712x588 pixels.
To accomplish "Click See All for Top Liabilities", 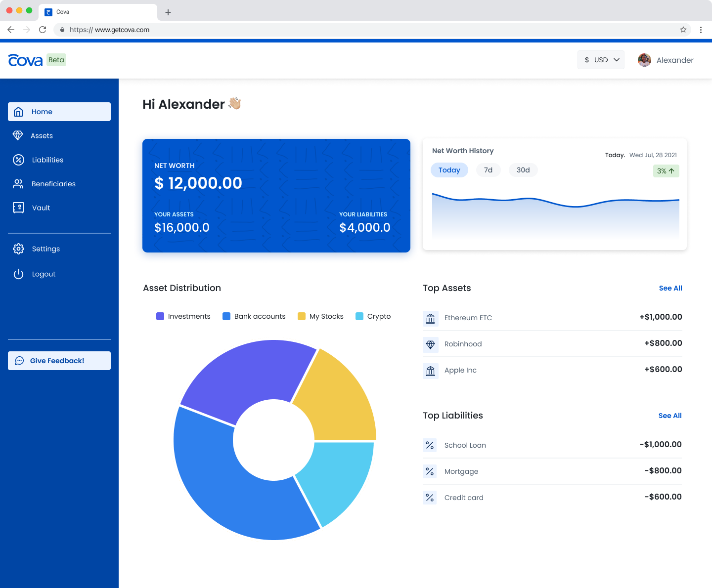I will [670, 416].
